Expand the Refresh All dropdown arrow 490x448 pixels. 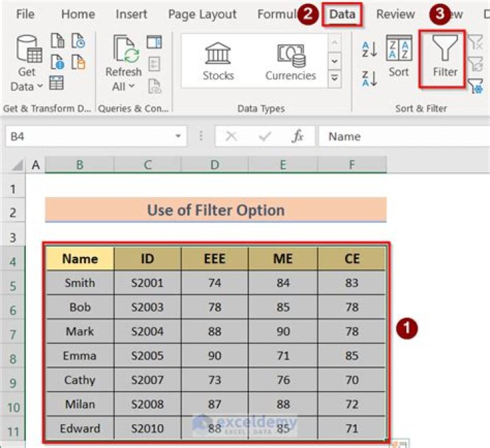click(x=132, y=86)
